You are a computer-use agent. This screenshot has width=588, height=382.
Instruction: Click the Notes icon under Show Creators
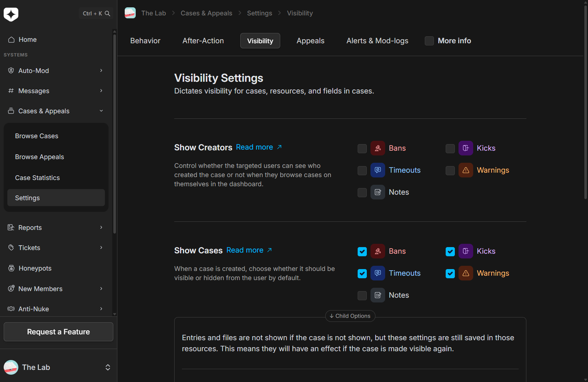[x=378, y=192]
